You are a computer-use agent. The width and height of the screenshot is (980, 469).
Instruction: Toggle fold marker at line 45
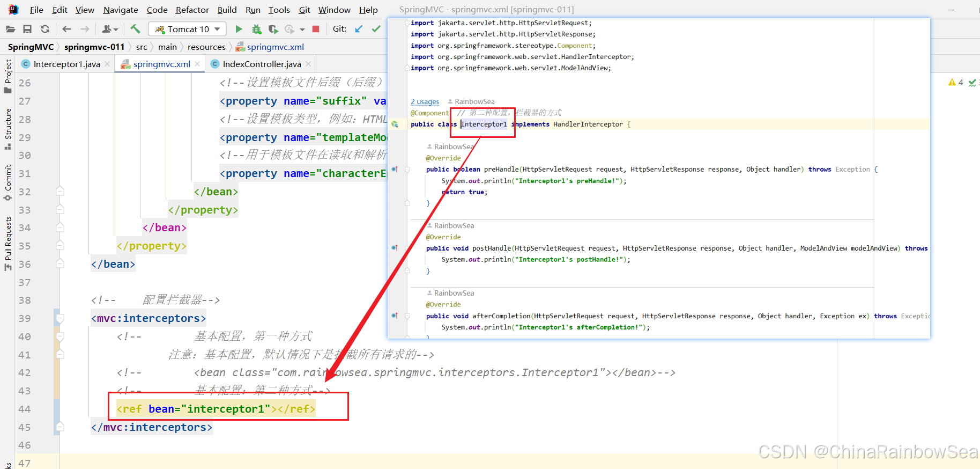pos(60,427)
